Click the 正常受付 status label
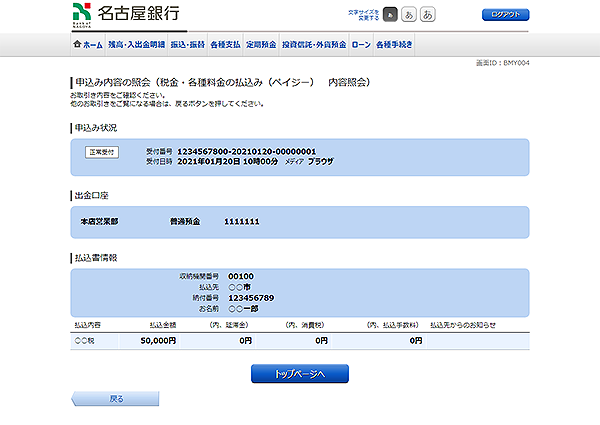Viewport: 600px width, 425px height. [102, 152]
